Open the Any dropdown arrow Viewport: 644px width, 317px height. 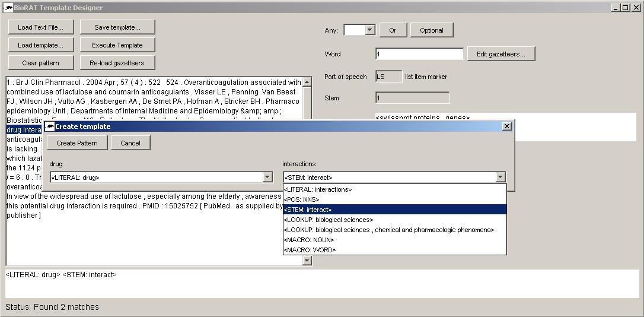(370, 30)
